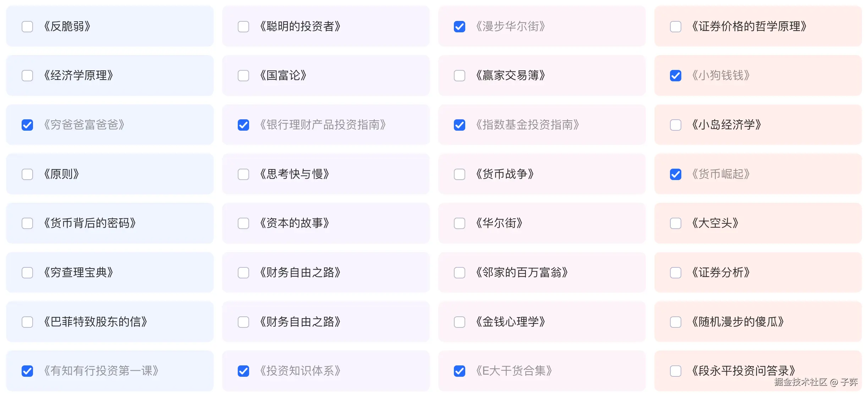Viewport: 868px width, 397px height.
Task: Uncheck the 《漫步华尔街》 checkbox
Action: pyautogui.click(x=460, y=27)
